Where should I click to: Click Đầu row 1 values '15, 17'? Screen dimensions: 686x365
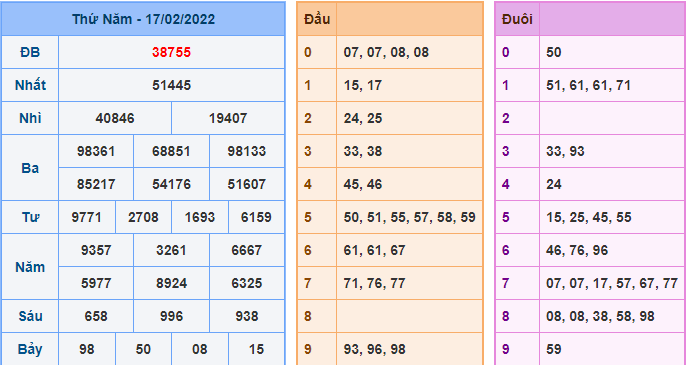coord(363,85)
